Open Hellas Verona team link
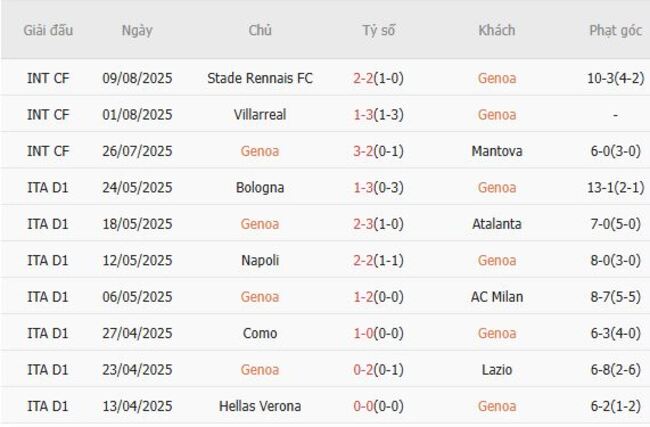Screen dimensions: 650x427 coord(260,406)
